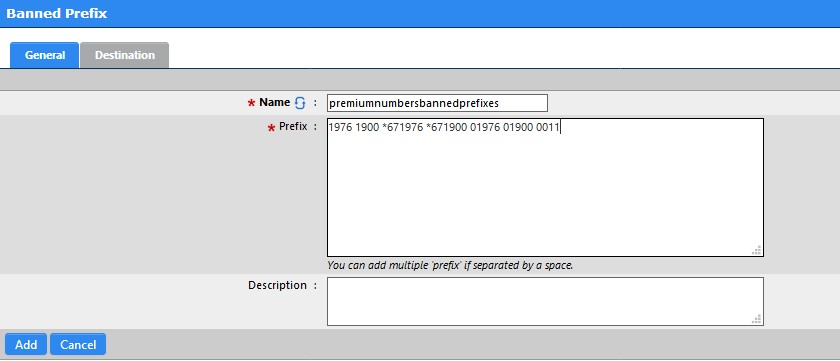Click the multiple 'prefix' hint text

point(450,265)
